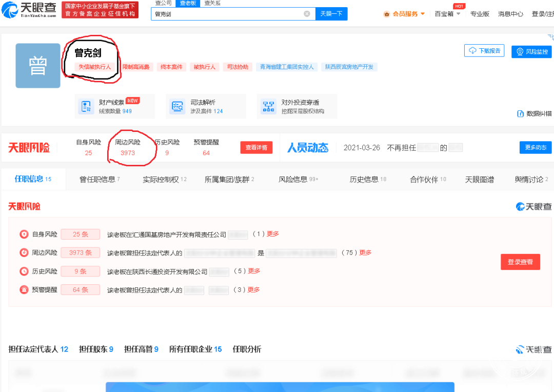Viewport: 554px width, 392px height.
Task: Click the 风险监控 target icon
Action: point(520,52)
